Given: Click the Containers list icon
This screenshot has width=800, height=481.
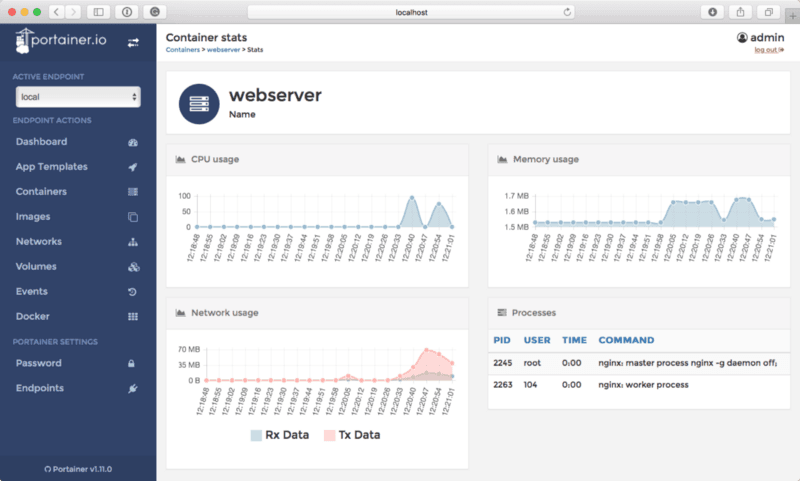Looking at the screenshot, I should pyautogui.click(x=133, y=192).
